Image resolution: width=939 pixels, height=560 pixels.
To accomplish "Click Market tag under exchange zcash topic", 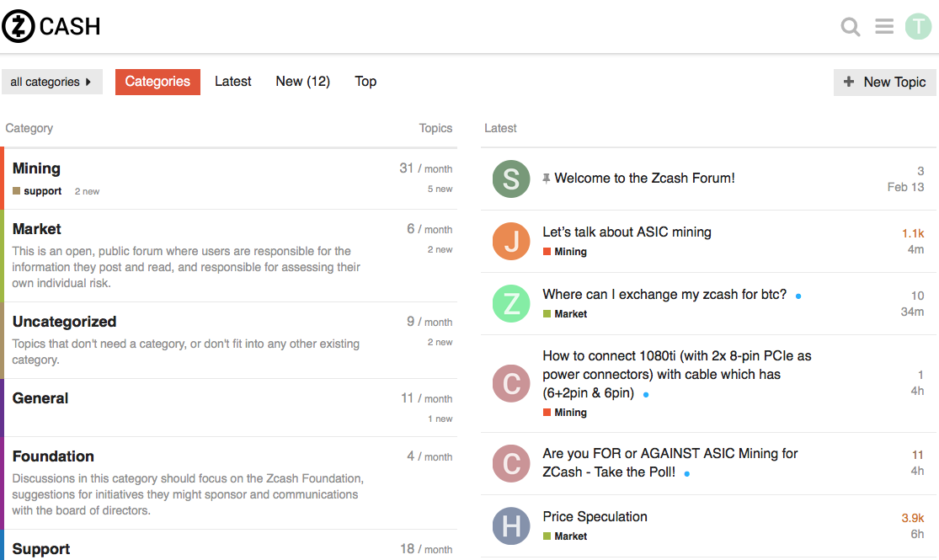I will click(565, 314).
